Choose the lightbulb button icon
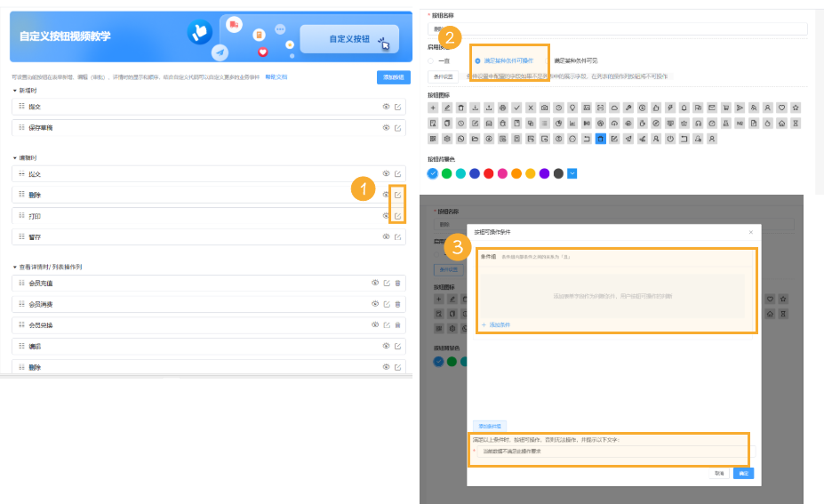This screenshot has width=824, height=504. [572, 108]
